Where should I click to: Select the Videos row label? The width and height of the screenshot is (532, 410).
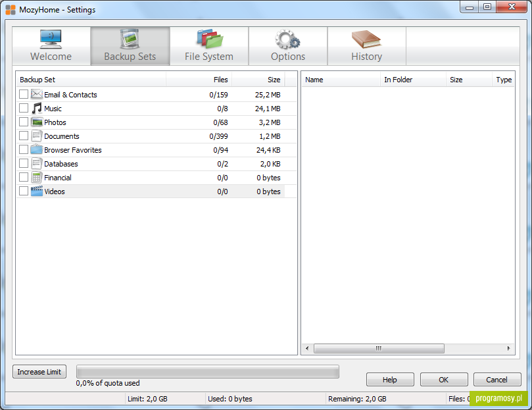pyautogui.click(x=55, y=192)
